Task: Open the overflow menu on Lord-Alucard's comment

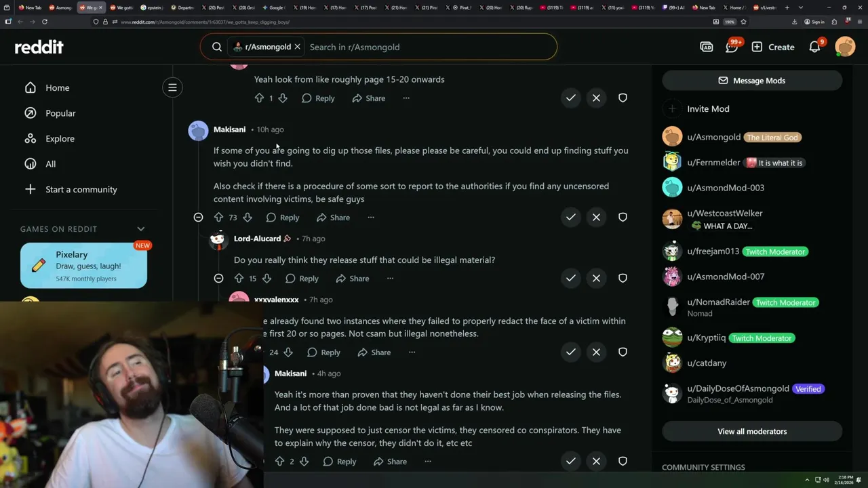Action: [390, 279]
